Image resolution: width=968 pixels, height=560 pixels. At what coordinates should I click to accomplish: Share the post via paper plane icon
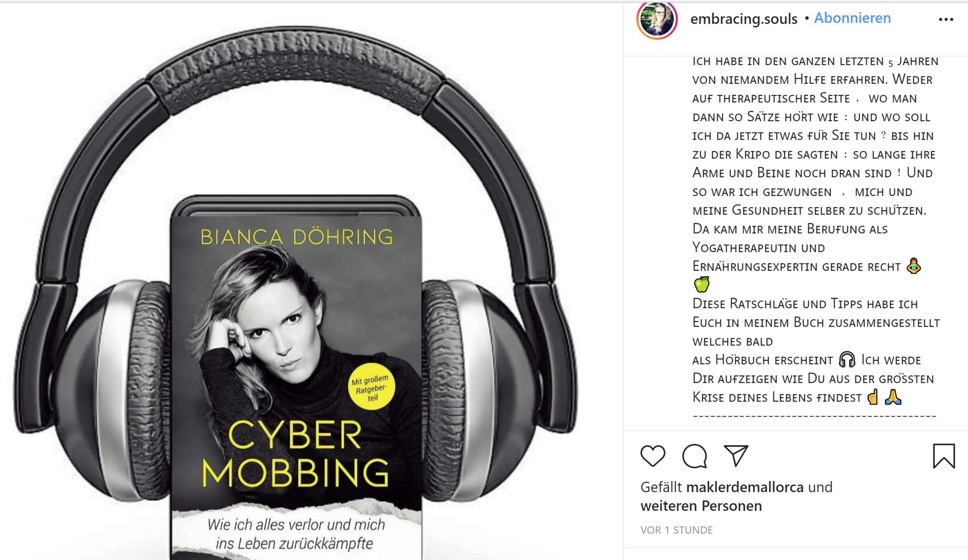[735, 456]
